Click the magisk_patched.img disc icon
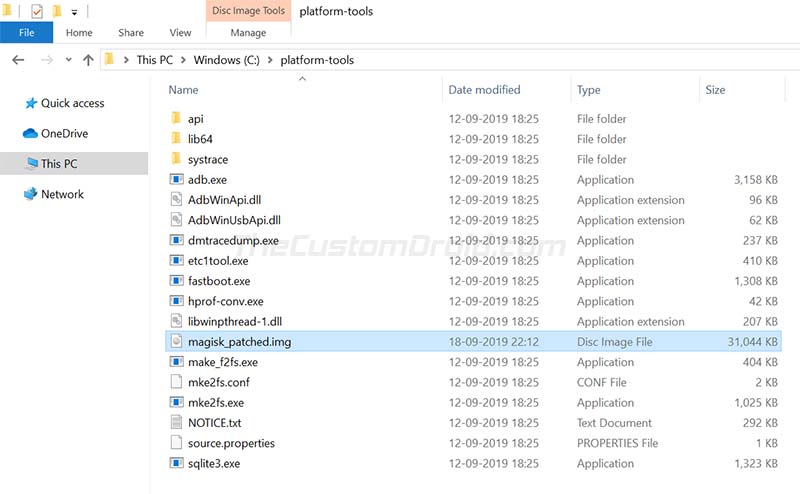The height and width of the screenshot is (494, 800). click(x=176, y=341)
